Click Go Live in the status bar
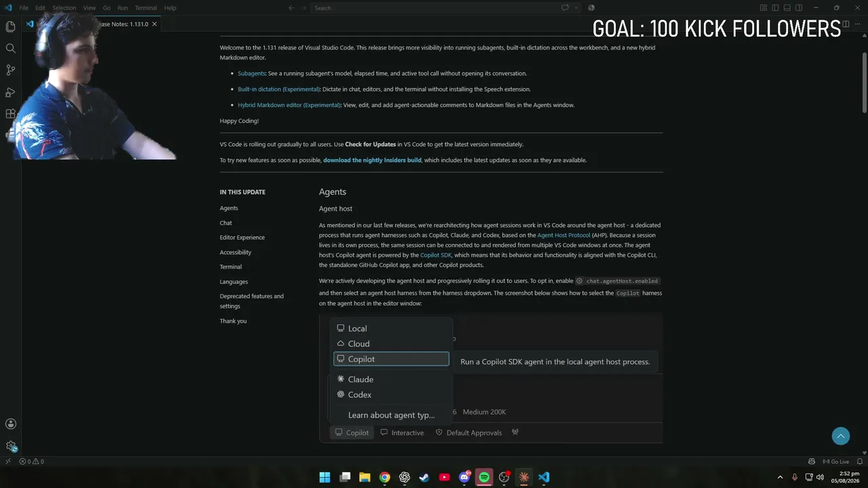Viewport: 868px width, 488px height. click(835, 462)
